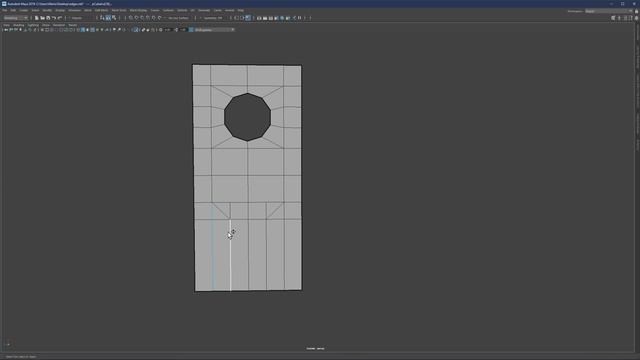Open the viewport View menu

point(7,25)
